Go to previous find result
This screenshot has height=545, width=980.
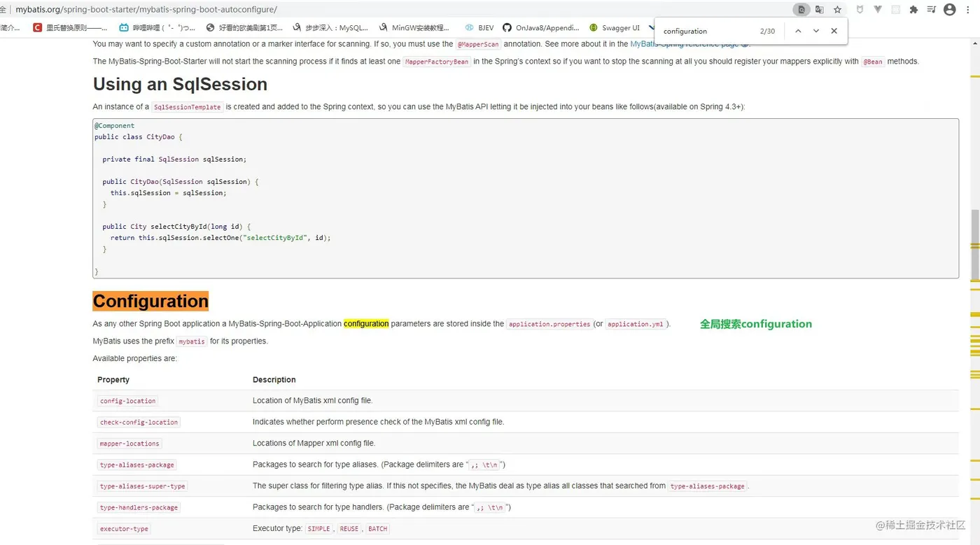pos(798,31)
